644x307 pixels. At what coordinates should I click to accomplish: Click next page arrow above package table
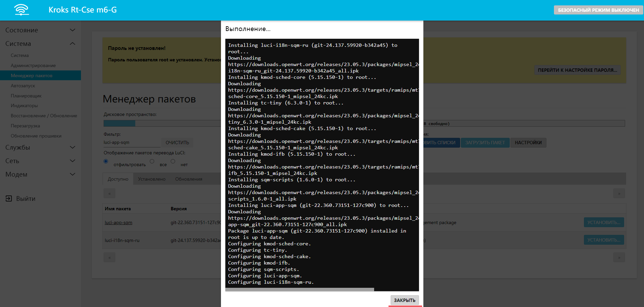coord(619,193)
